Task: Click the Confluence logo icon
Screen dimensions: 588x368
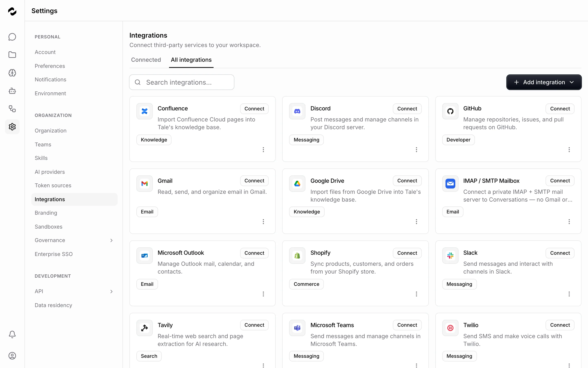Action: [145, 111]
